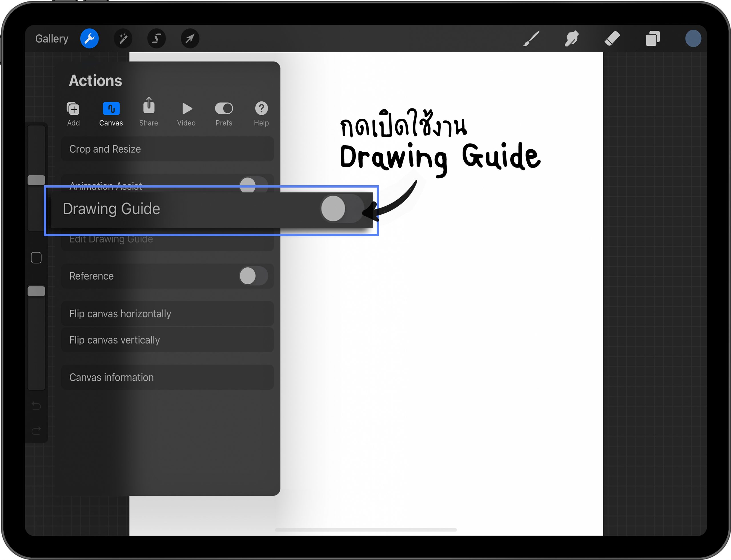
Task: Click the brush size slider handle
Action: 36,180
